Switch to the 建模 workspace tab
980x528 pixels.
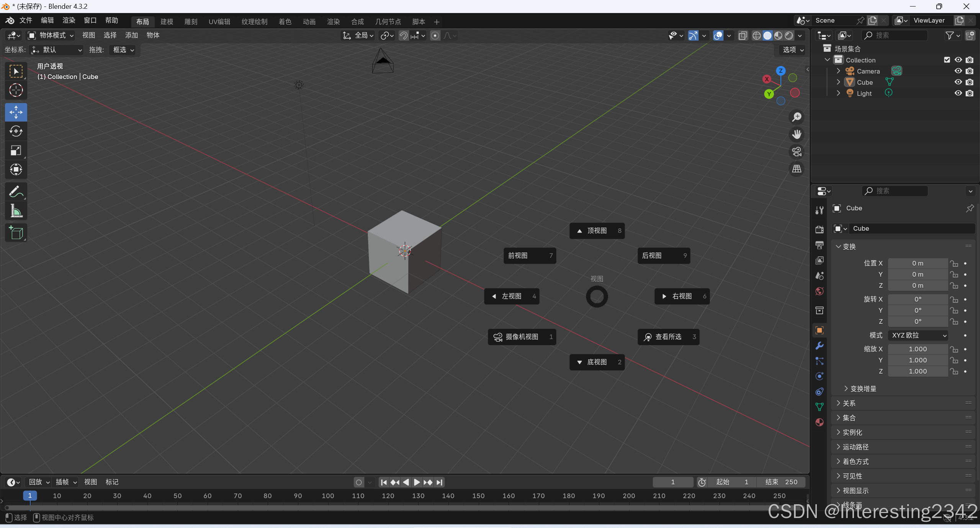pos(167,22)
